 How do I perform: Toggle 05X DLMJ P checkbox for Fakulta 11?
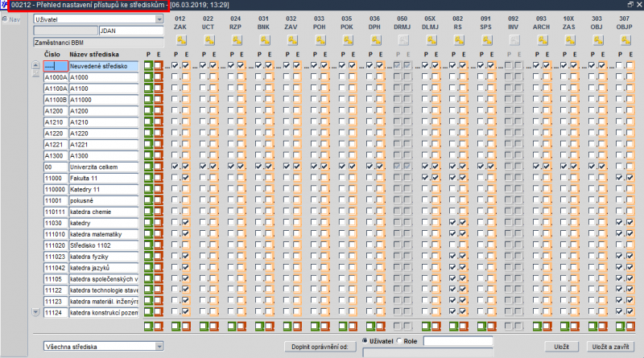tap(425, 178)
